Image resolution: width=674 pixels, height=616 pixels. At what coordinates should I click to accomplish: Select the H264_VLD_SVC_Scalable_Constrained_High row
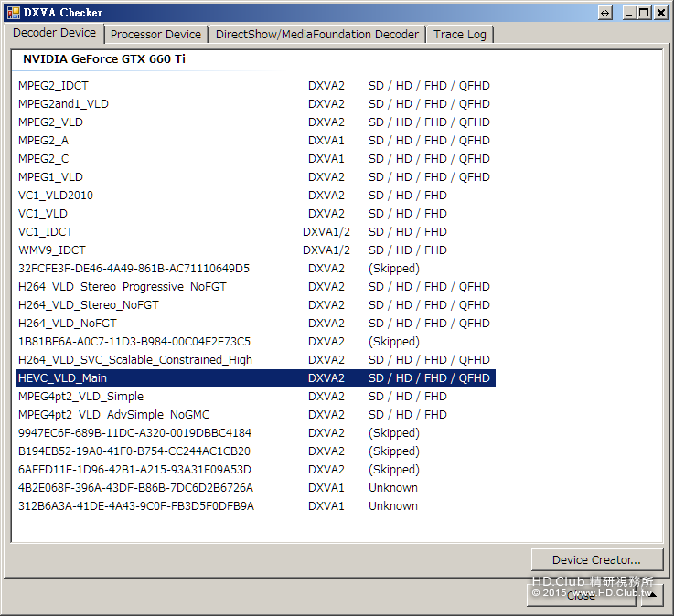point(256,359)
